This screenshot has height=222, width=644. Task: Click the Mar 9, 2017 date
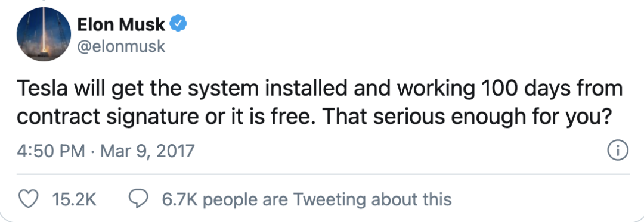pos(147,151)
